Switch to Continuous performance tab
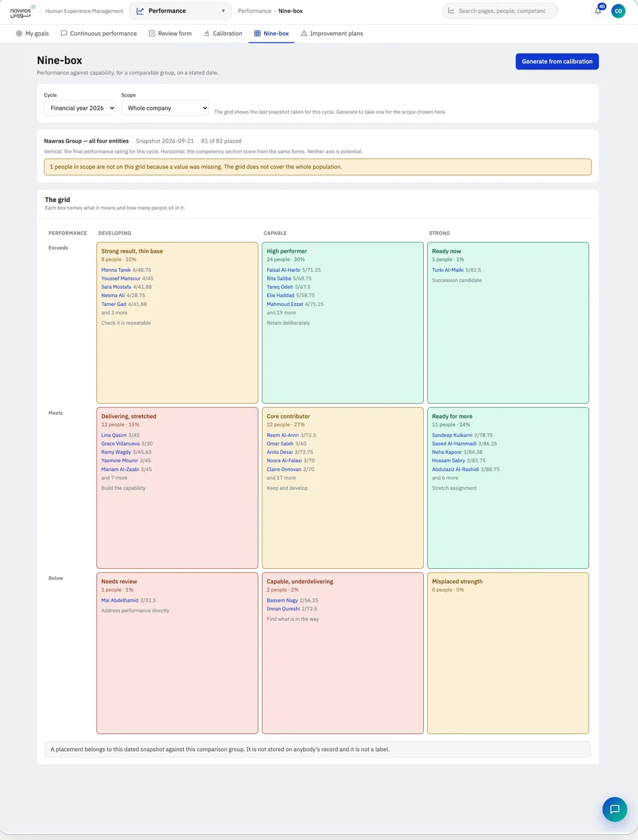The width and height of the screenshot is (638, 840). [x=98, y=34]
